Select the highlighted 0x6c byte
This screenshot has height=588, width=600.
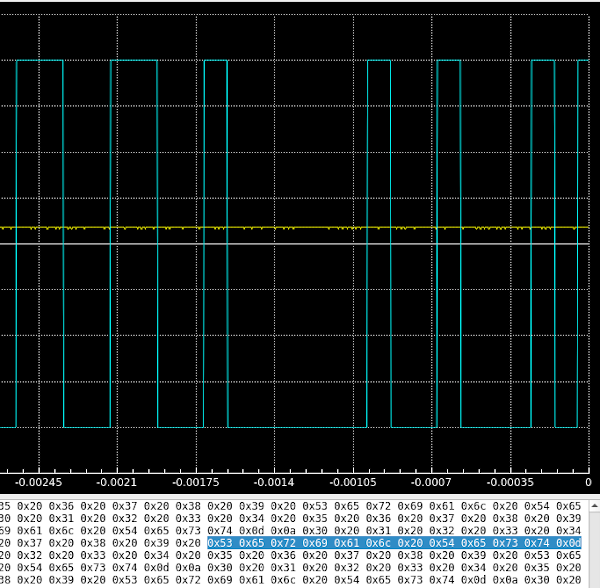click(378, 543)
